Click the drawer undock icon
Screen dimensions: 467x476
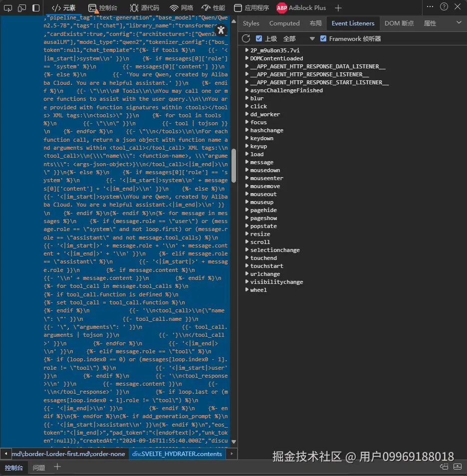click(x=444, y=467)
